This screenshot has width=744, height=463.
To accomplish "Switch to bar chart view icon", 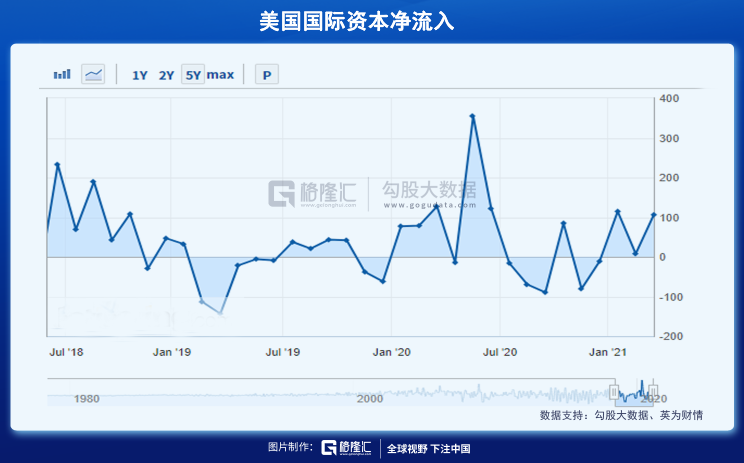I will point(62,74).
